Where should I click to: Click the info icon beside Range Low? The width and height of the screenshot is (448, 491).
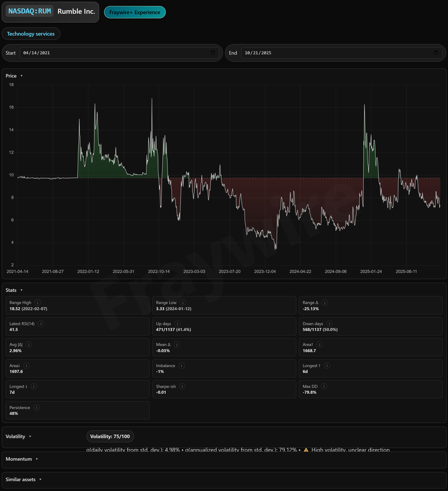(183, 302)
